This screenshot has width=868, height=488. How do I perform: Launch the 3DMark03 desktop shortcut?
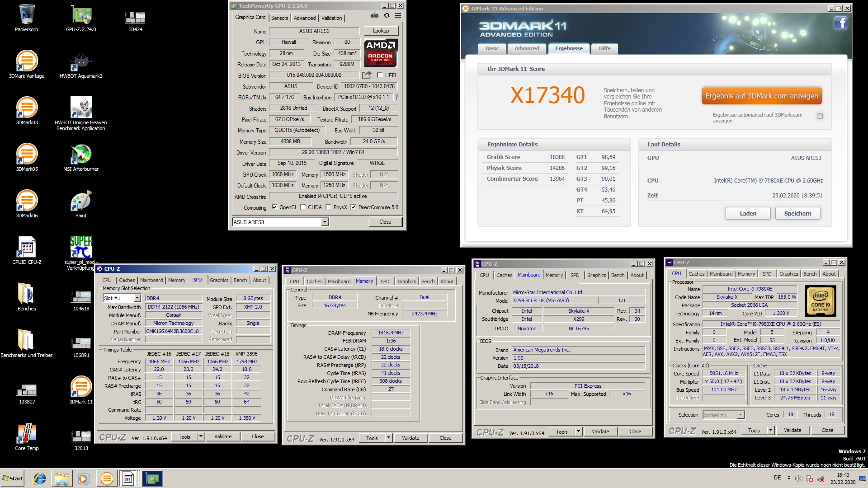(x=27, y=111)
